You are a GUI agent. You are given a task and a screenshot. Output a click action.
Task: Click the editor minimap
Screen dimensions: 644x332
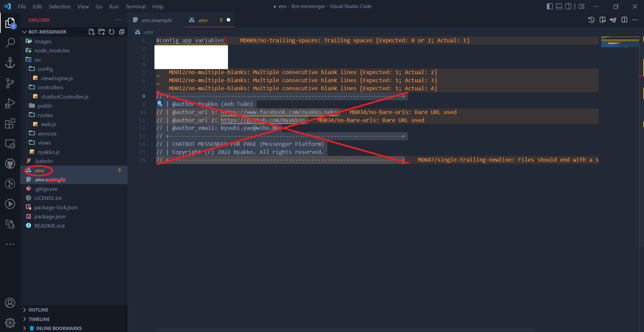[620, 42]
